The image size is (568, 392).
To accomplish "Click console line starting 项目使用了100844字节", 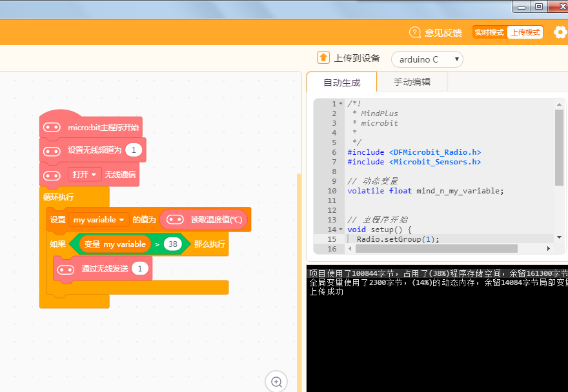I will pos(438,273).
